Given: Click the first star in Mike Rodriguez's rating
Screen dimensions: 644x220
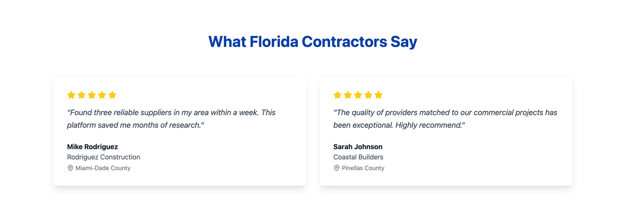Looking at the screenshot, I should pos(71,95).
